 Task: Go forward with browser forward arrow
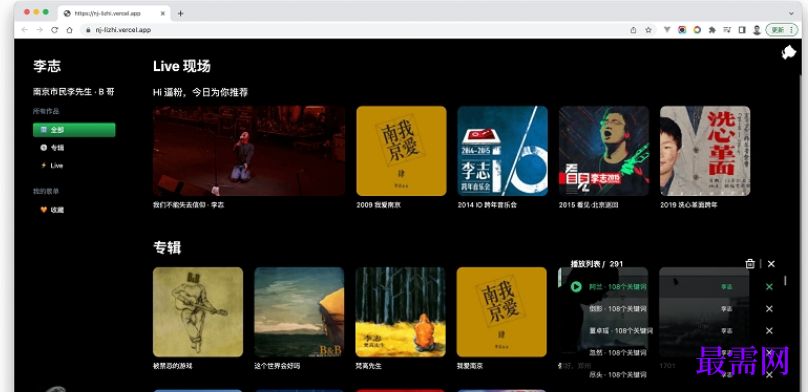pyautogui.click(x=39, y=30)
